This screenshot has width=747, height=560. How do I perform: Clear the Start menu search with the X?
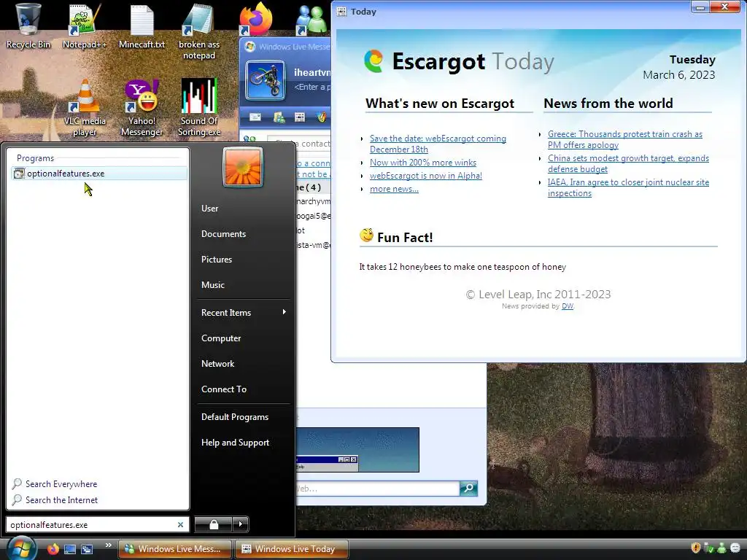180,524
